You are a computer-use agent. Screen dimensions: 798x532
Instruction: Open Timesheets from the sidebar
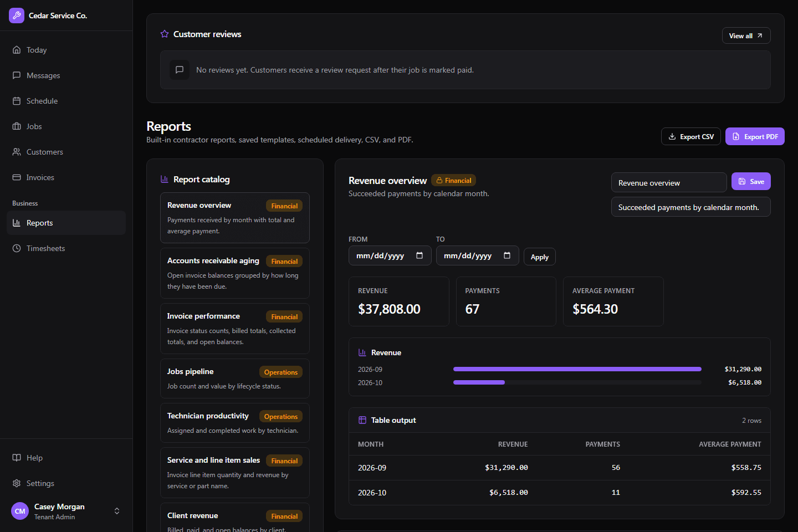pyautogui.click(x=66, y=248)
